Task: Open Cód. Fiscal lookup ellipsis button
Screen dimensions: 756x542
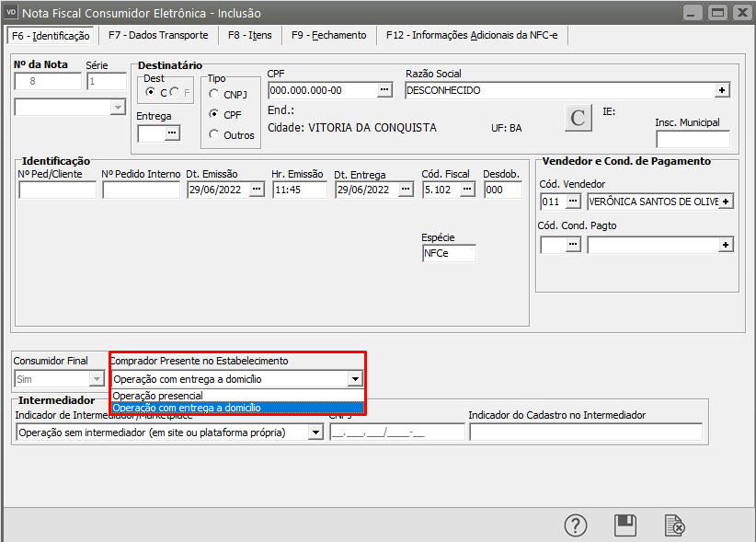Action: [x=467, y=190]
